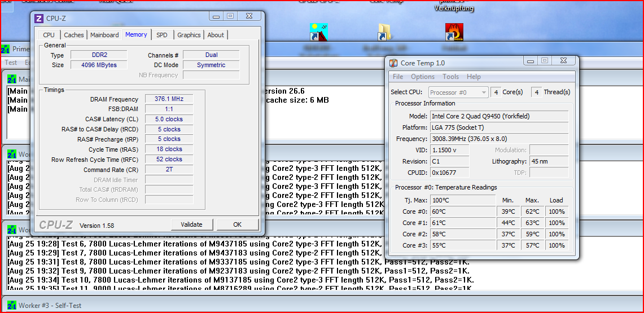Click the VID field 1.1500 v
This screenshot has height=313, width=644.
click(449, 150)
